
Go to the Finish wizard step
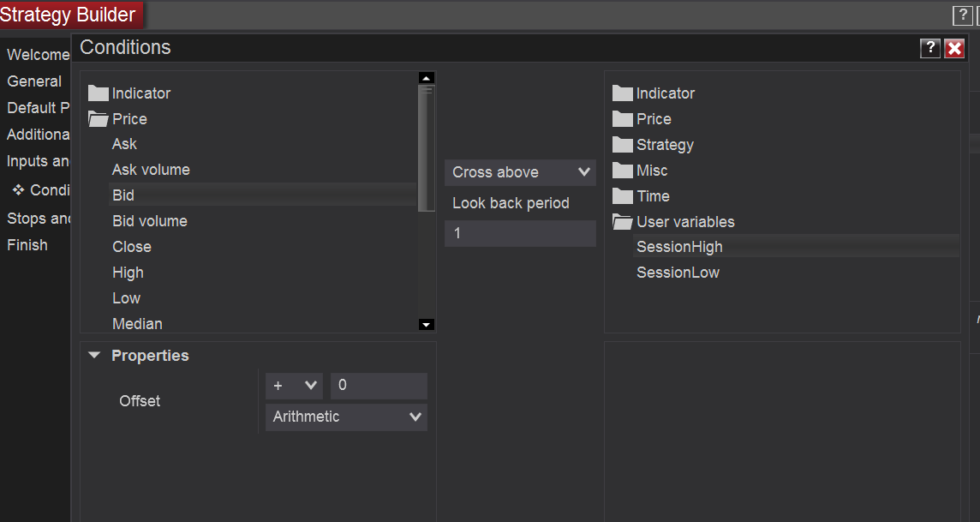tap(27, 245)
